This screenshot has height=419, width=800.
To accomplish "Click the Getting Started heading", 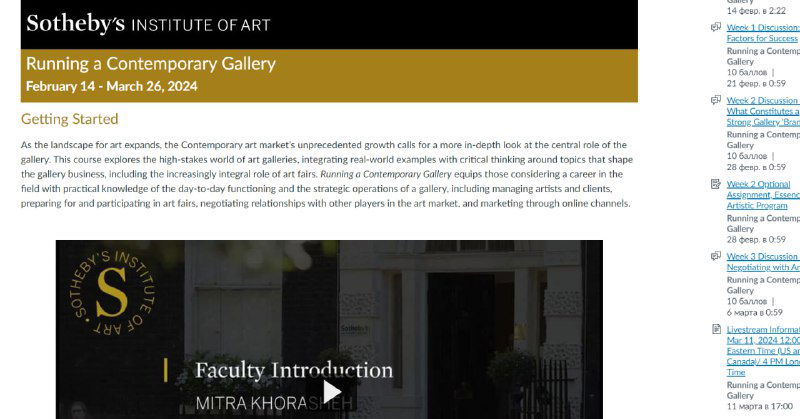I will coord(69,119).
